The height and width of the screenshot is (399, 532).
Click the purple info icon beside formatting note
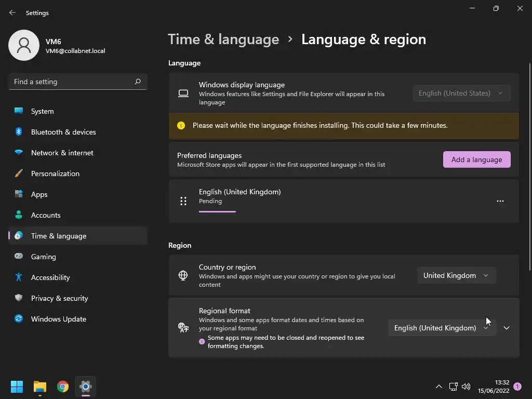tap(202, 341)
